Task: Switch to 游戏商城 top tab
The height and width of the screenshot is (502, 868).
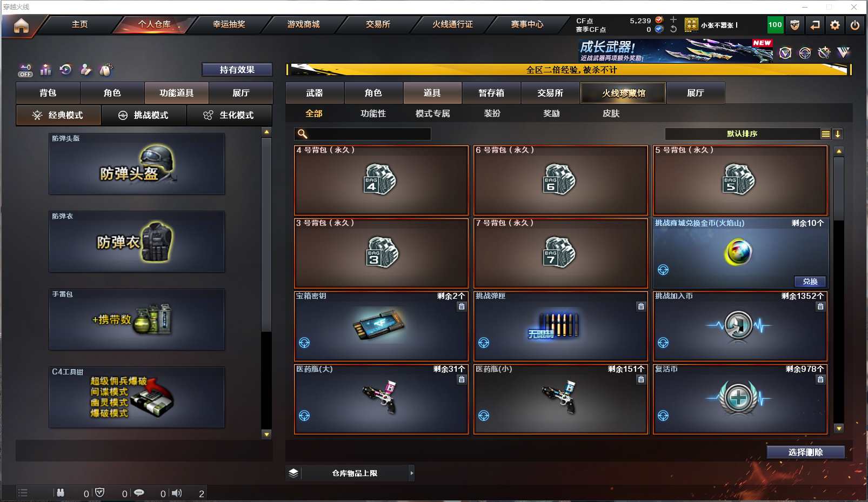Action: (x=303, y=24)
